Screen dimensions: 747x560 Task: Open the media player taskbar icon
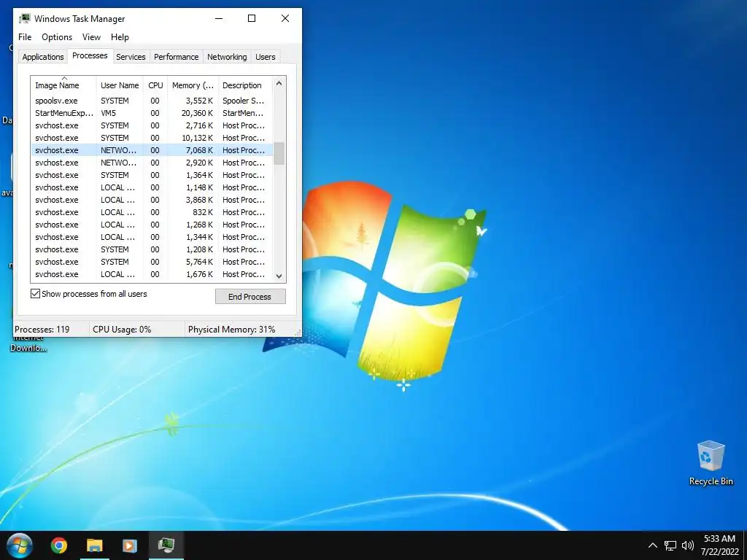click(130, 545)
